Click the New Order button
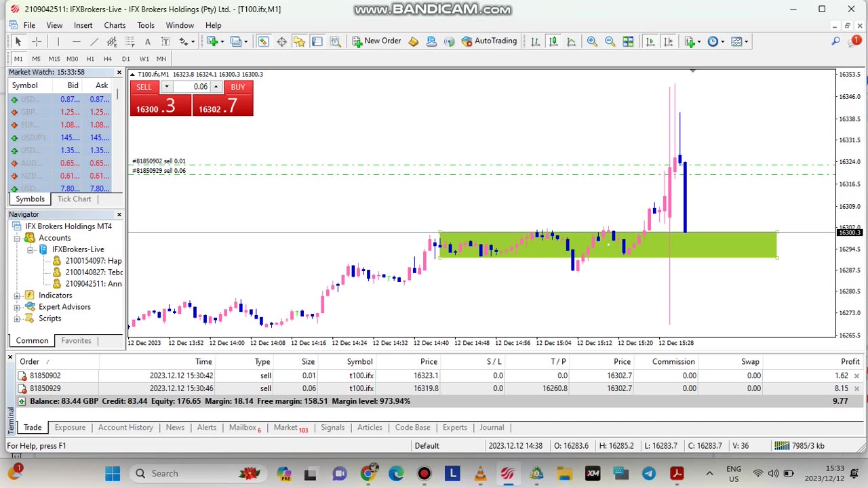Screen dimensions: 868x488 pos(376,41)
